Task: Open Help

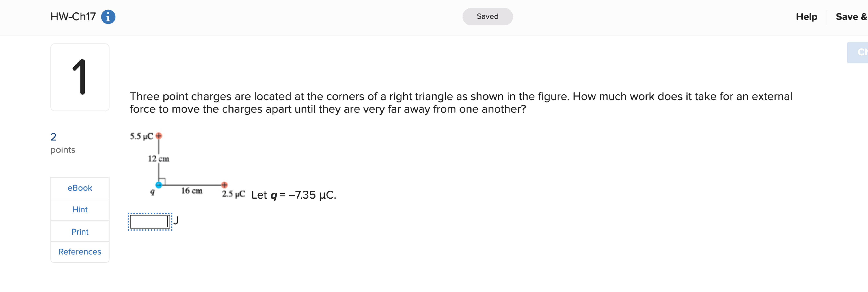Action: tap(806, 16)
